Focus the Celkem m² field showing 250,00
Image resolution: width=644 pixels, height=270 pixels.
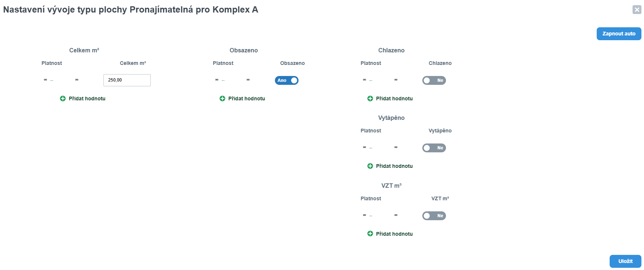pyautogui.click(x=127, y=80)
